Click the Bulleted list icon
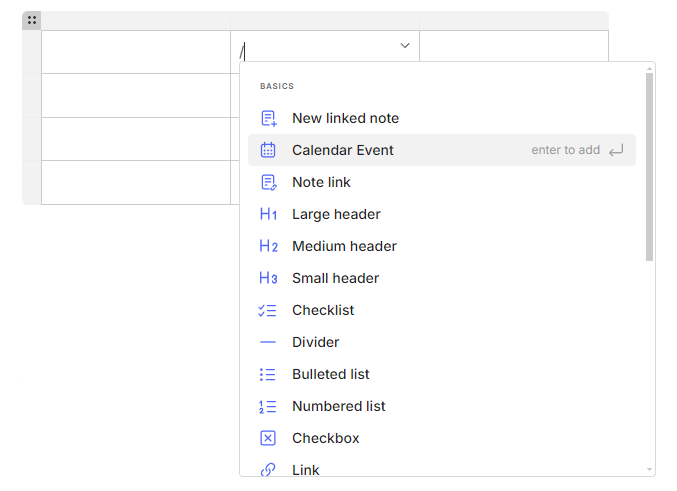 tap(267, 374)
